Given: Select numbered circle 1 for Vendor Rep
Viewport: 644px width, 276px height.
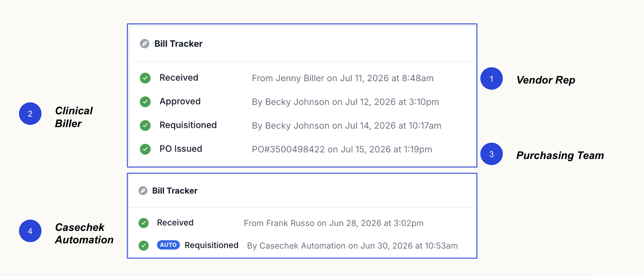Looking at the screenshot, I should pos(492,79).
